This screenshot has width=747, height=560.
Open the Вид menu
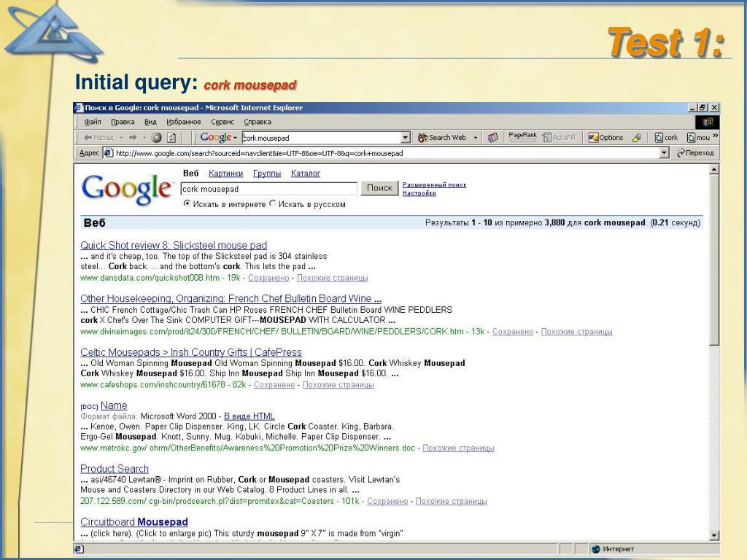coord(150,122)
